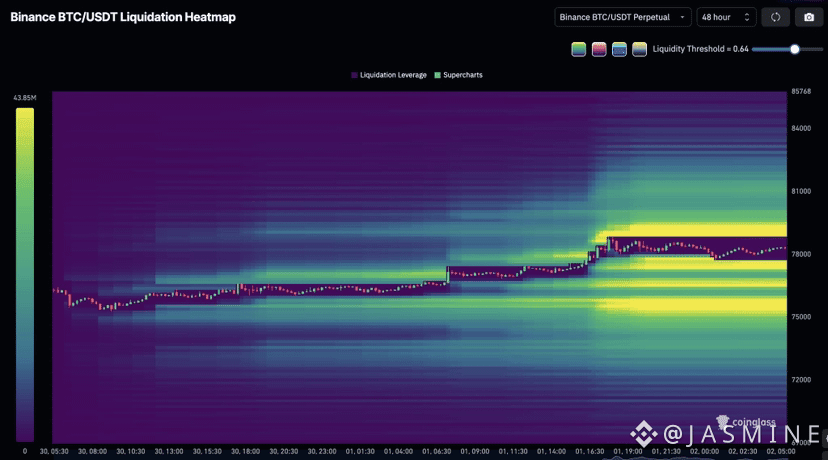828x460 pixels.
Task: Click the 43.85M color scale maximum
Action: point(25,98)
